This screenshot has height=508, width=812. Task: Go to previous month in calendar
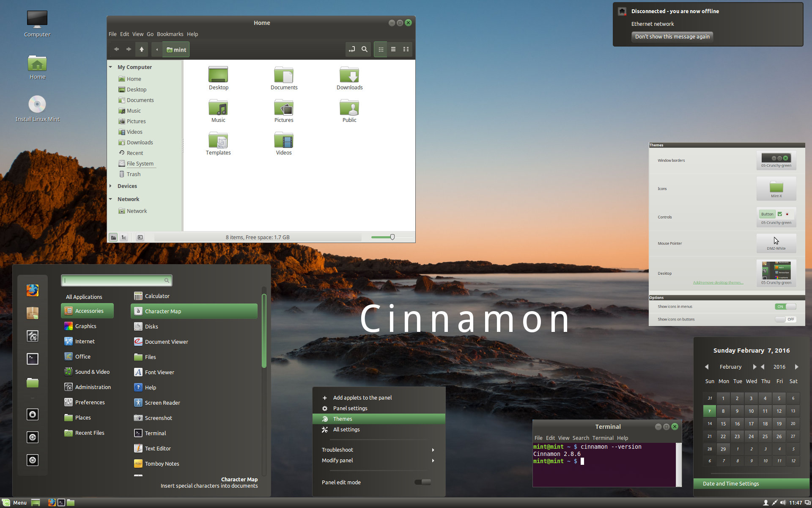click(707, 367)
